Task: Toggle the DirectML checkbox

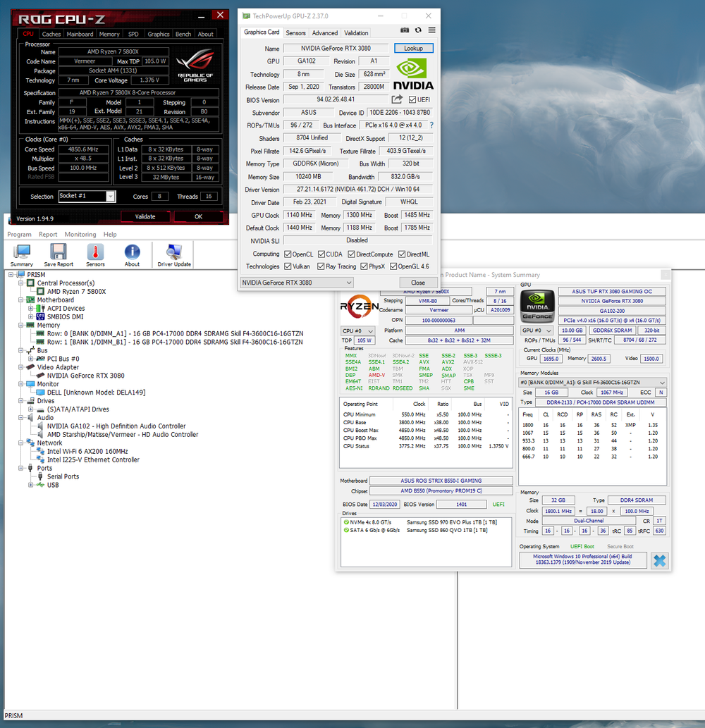Action: [401, 254]
